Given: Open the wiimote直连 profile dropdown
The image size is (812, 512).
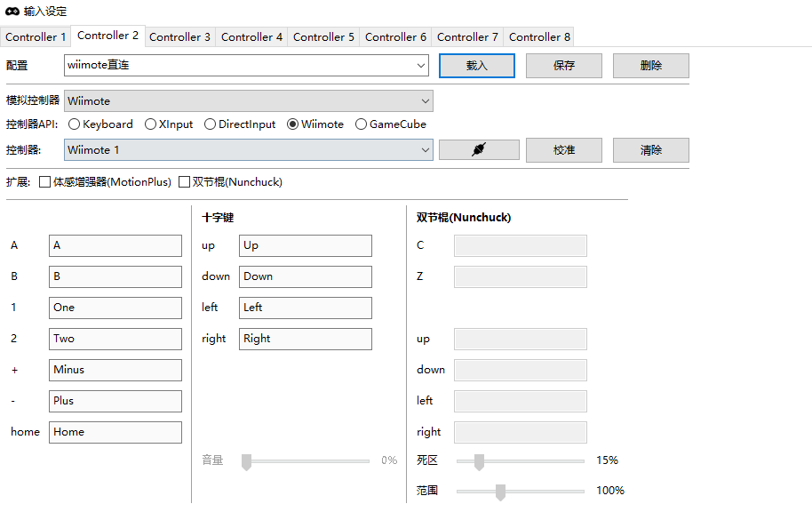Looking at the screenshot, I should click(246, 65).
